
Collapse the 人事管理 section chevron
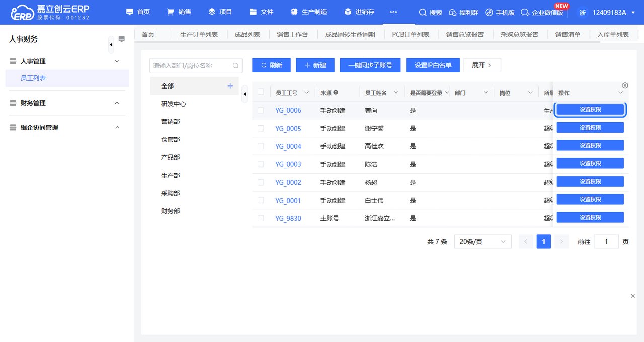(x=117, y=61)
